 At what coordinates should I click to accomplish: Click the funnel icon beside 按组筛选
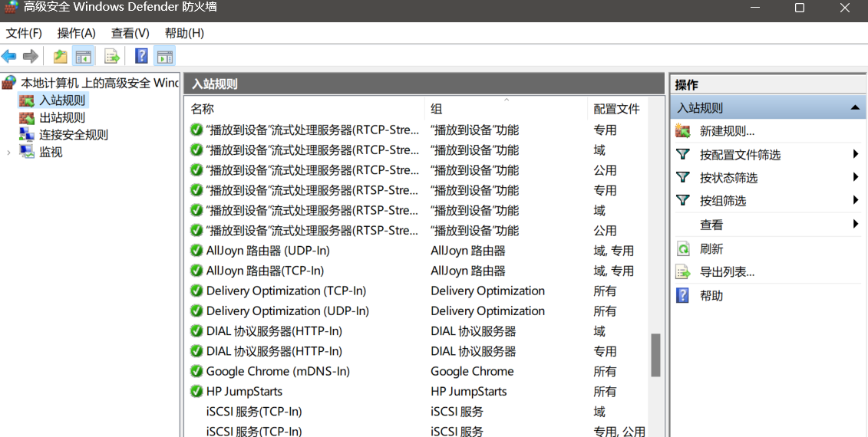(x=683, y=200)
